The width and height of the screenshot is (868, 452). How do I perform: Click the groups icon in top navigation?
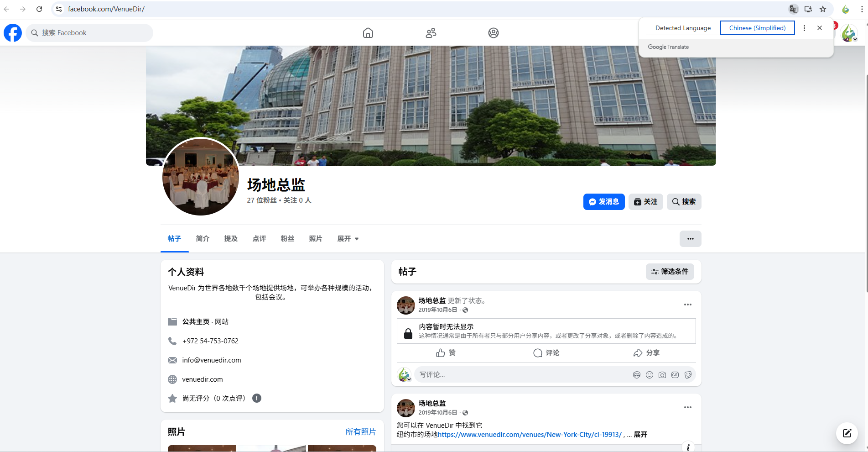pos(494,33)
